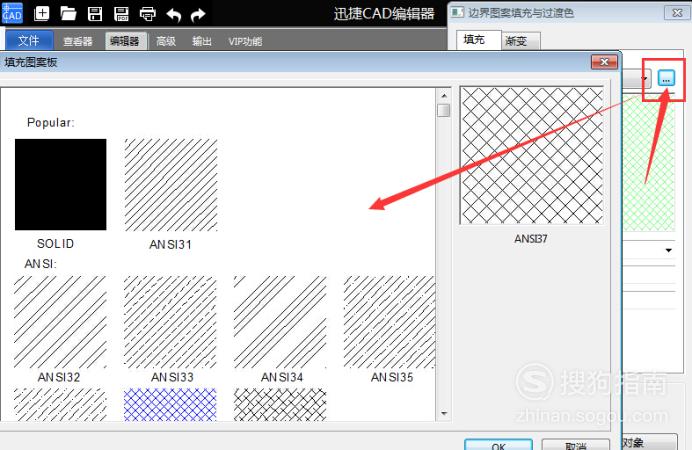This screenshot has height=450, width=692.
Task: Expand the pattern dropdown beside the ellipsis button
Action: click(x=645, y=79)
